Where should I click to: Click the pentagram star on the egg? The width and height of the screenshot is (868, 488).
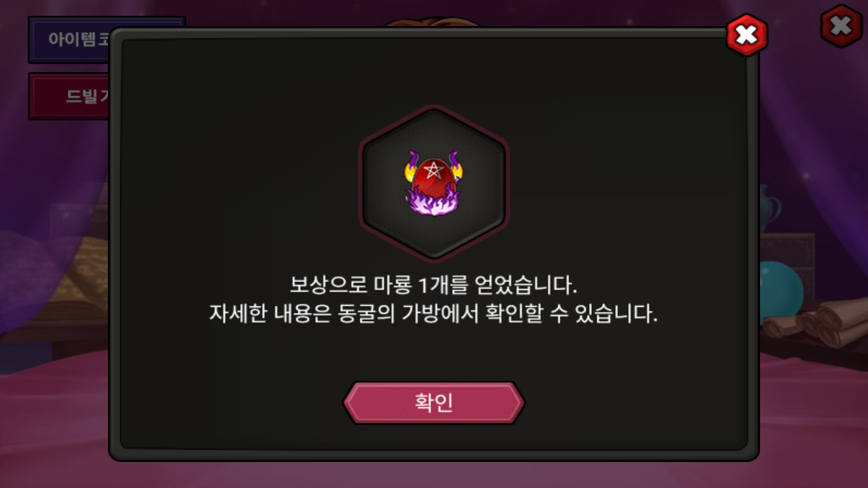point(433,170)
